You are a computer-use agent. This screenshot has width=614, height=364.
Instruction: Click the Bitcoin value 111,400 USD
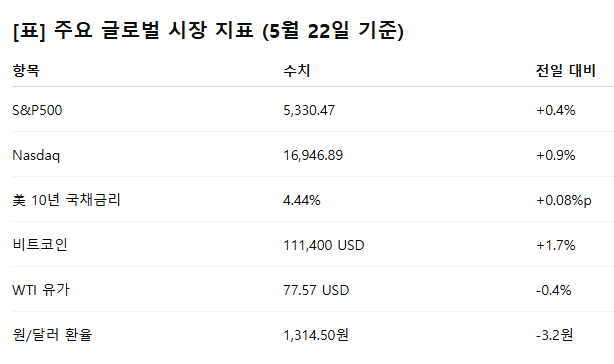[x=323, y=245]
